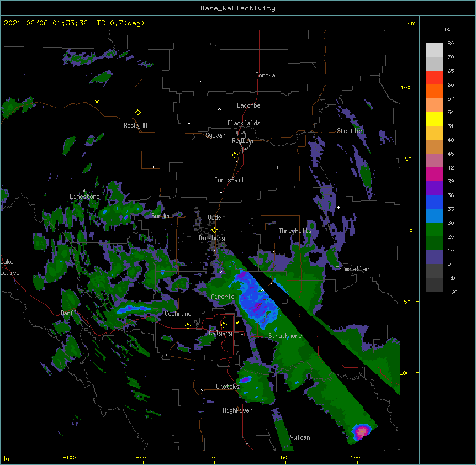Select the magenta 42 dBZ legend swatch
Screen dimensions: 476x465
click(x=434, y=174)
